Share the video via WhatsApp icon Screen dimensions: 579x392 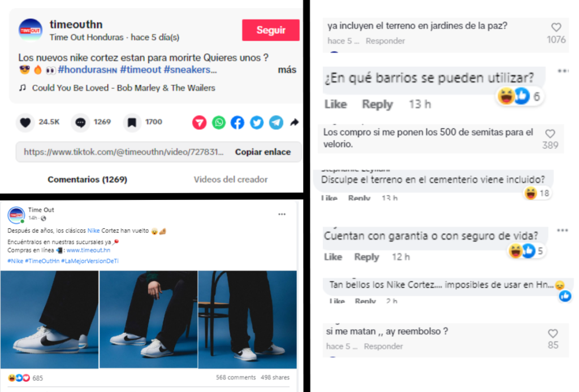click(219, 123)
